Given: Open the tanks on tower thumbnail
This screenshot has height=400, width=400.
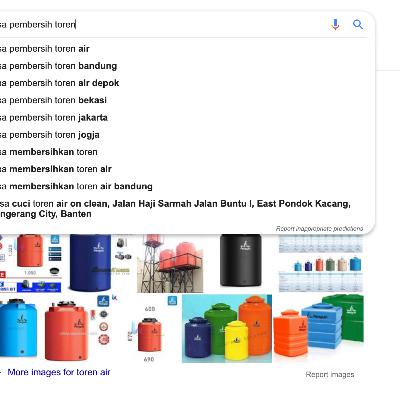Looking at the screenshot, I should point(170,263).
